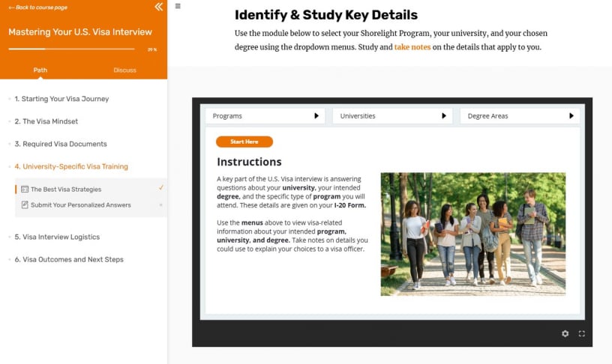Click the lesson icon beside Best Visa Strategies
Image resolution: width=612 pixels, height=364 pixels.
[25, 189]
